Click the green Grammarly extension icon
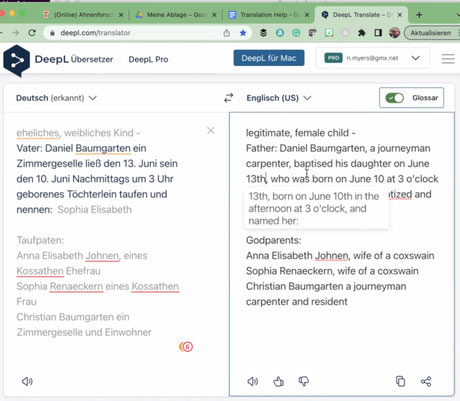The width and height of the screenshot is (460, 401). click(x=296, y=33)
